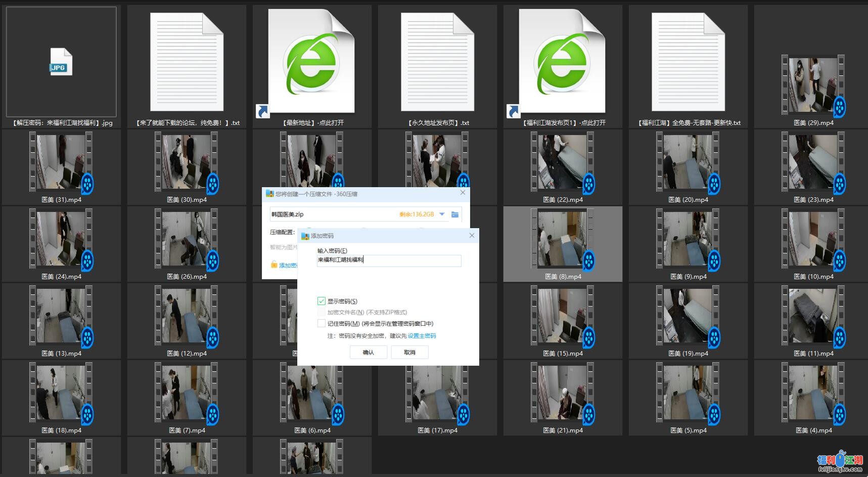Click the 确认 button in password dialog

tap(369, 353)
